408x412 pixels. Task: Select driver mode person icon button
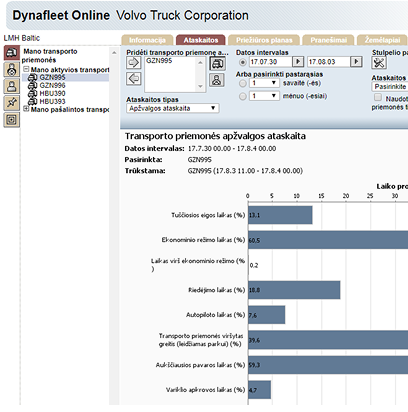point(217,80)
